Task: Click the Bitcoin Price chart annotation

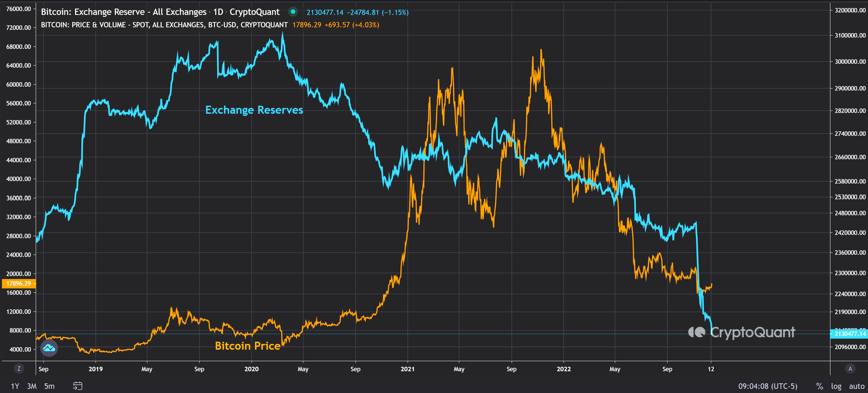Action: pyautogui.click(x=247, y=346)
